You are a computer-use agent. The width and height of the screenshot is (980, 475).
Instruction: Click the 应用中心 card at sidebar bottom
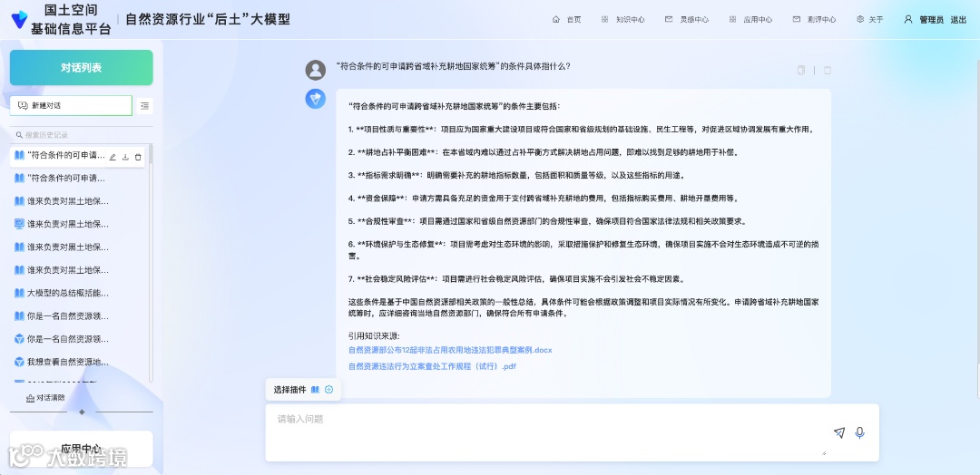click(82, 448)
